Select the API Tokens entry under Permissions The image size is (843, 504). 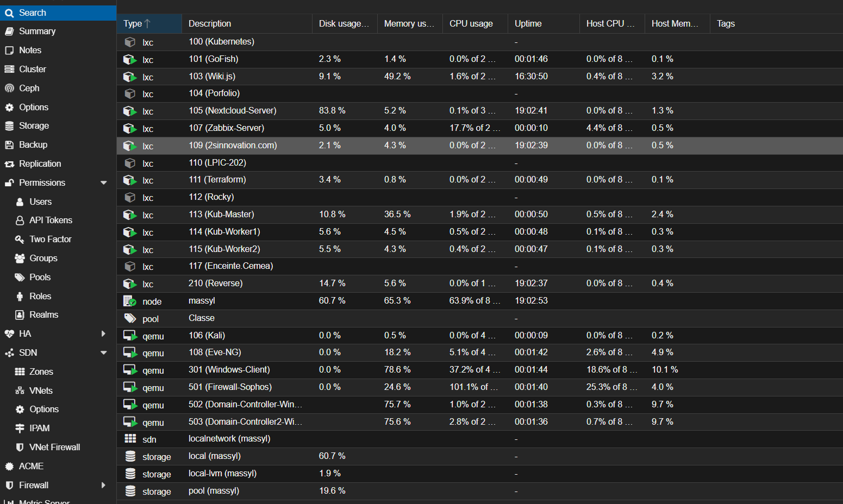51,220
